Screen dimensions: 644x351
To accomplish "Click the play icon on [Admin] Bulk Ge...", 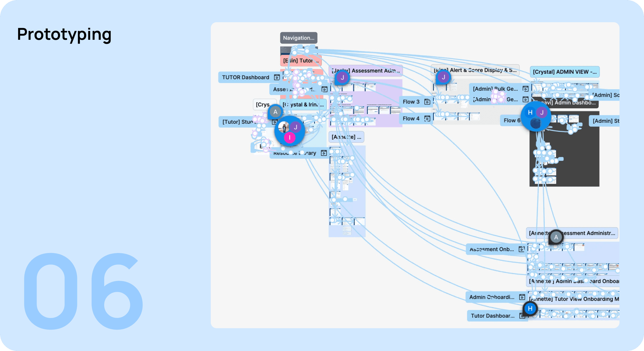I will [525, 89].
